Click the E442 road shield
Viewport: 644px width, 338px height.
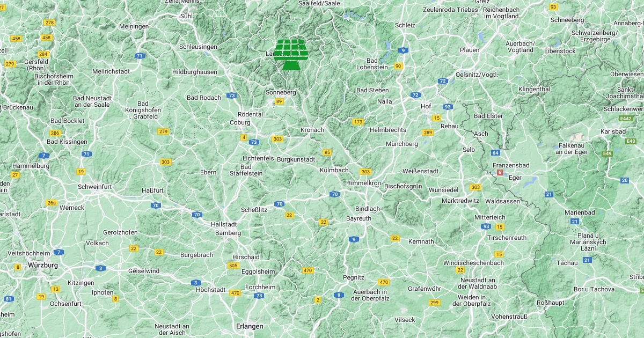tap(626, 118)
